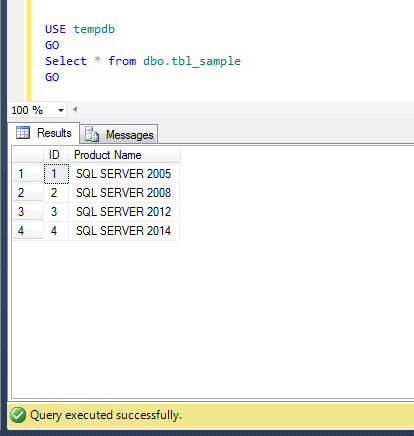The width and height of the screenshot is (414, 436).
Task: Select row header number 1
Action: point(28,173)
